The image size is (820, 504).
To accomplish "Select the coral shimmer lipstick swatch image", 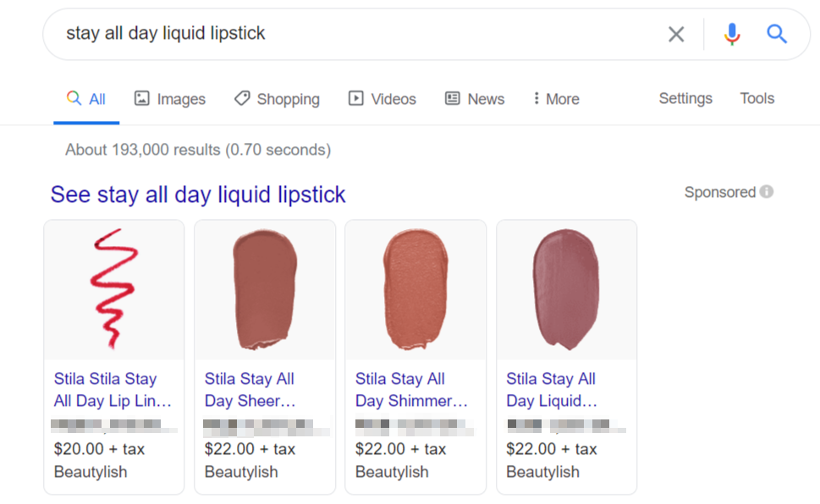I will point(415,289).
